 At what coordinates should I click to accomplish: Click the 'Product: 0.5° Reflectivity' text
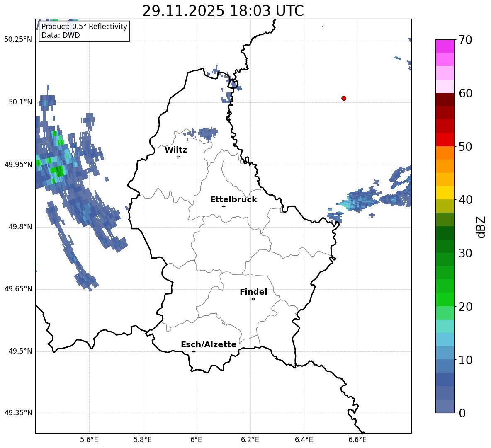[x=84, y=26]
